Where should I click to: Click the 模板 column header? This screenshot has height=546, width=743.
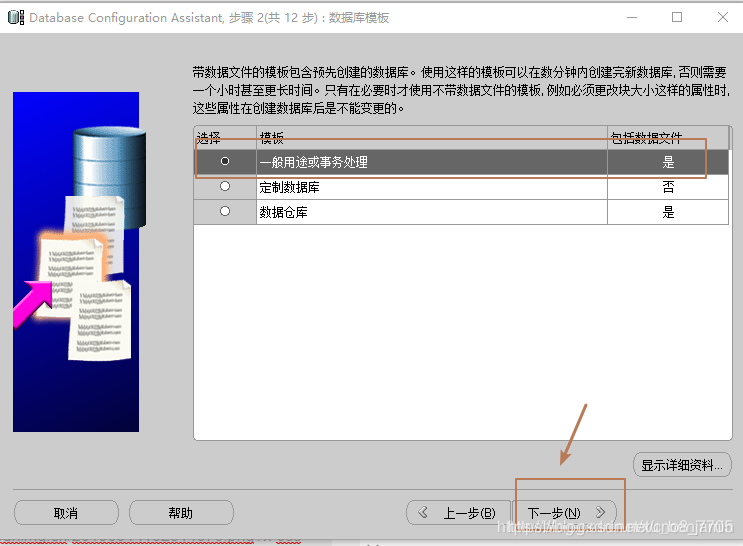(x=432, y=138)
